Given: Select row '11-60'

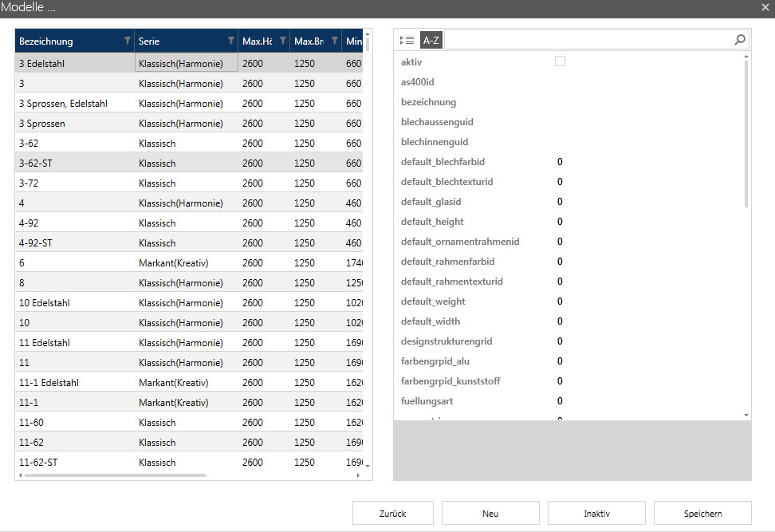Looking at the screenshot, I should [x=189, y=422].
